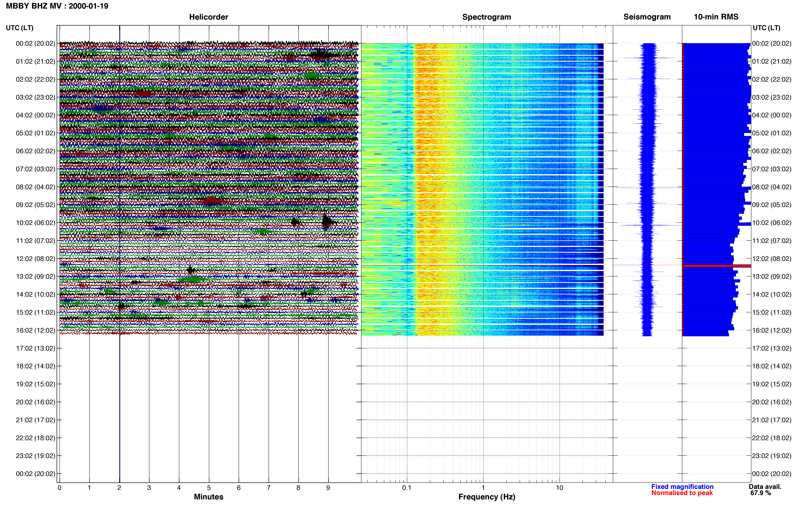Viewport: 812px width, 508px height.
Task: Click the title 'MBBY BHZ MV : 2000-01-19'
Action: [x=57, y=6]
